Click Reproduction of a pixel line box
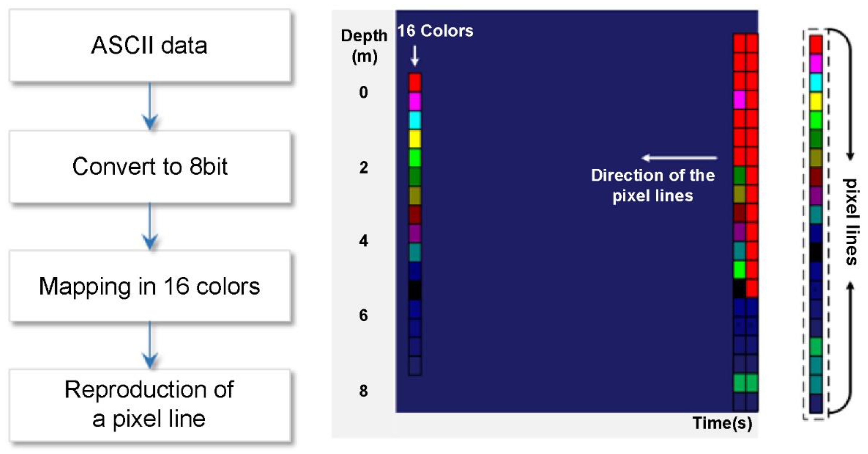 click(x=150, y=405)
